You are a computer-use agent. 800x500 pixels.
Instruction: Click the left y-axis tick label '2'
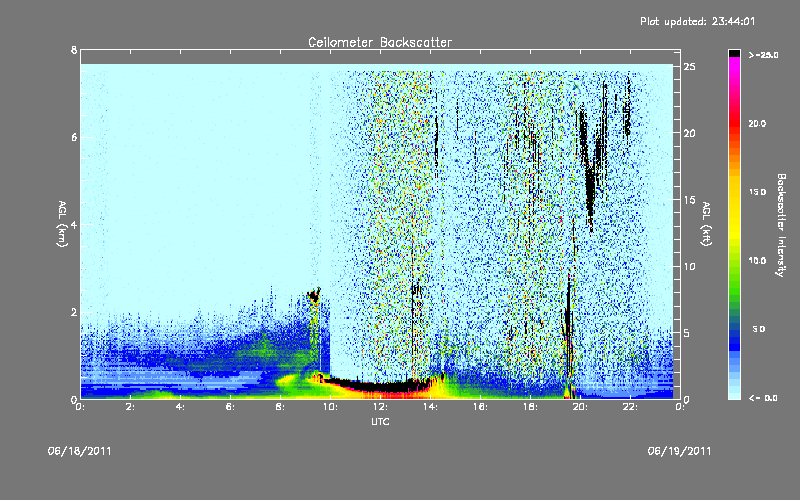click(74, 312)
